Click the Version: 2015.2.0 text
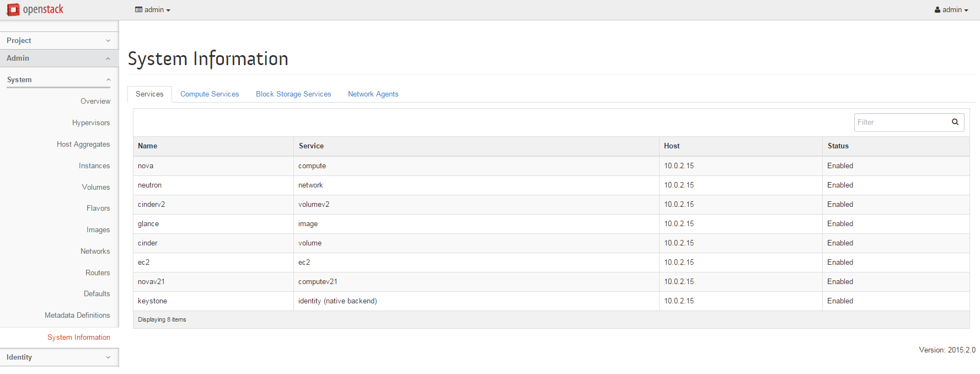980x374 pixels. click(947, 350)
